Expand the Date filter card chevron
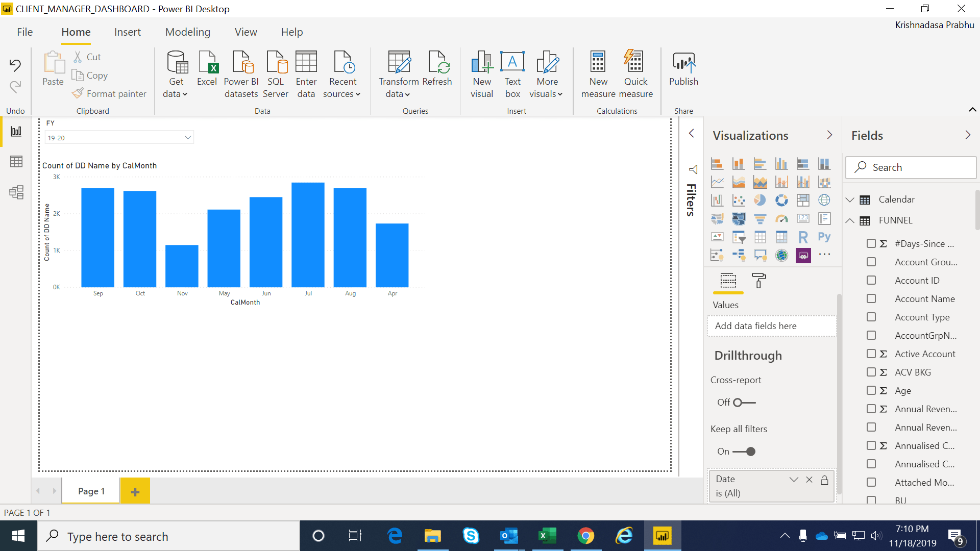Image resolution: width=980 pixels, height=551 pixels. point(794,480)
